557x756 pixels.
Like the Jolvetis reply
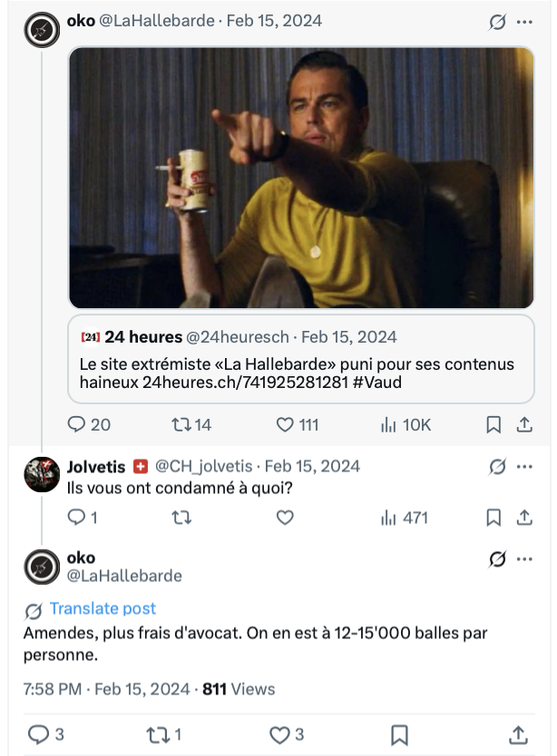[x=285, y=518]
